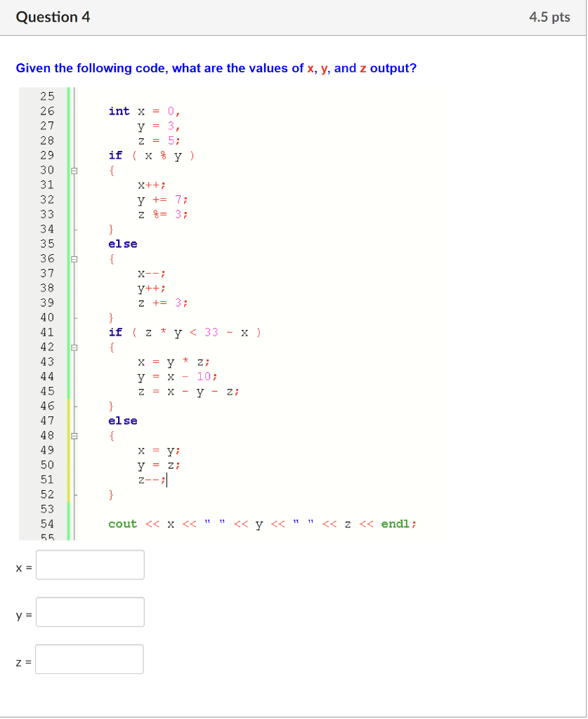Screen dimensions: 588x719
Task: Click the '4.5 pts' label
Action: [x=549, y=17]
